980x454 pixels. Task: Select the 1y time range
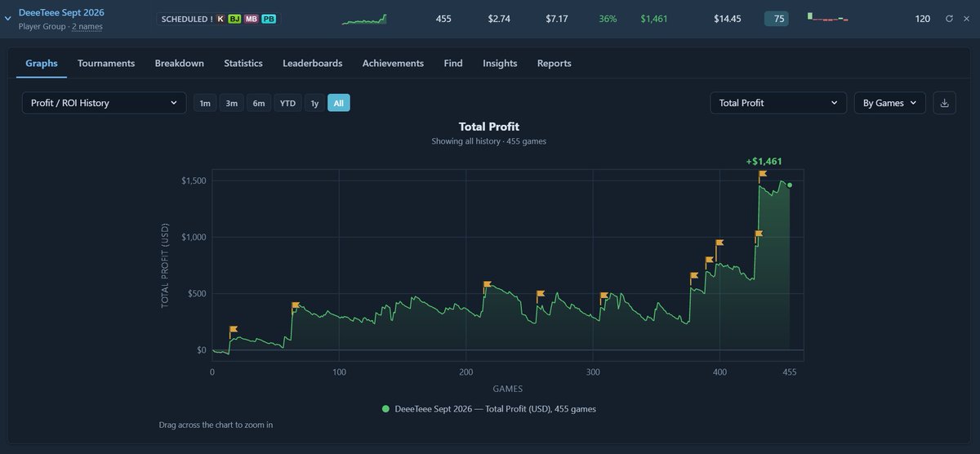(x=314, y=103)
